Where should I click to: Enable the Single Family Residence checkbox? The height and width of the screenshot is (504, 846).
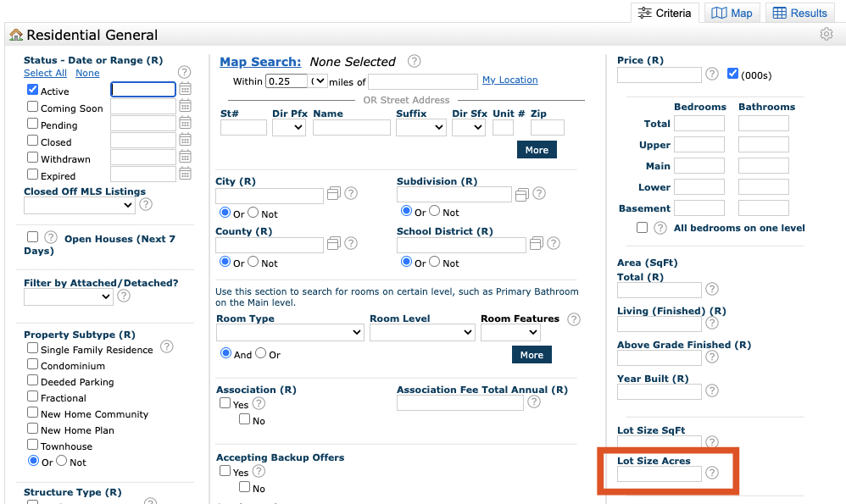pos(33,348)
